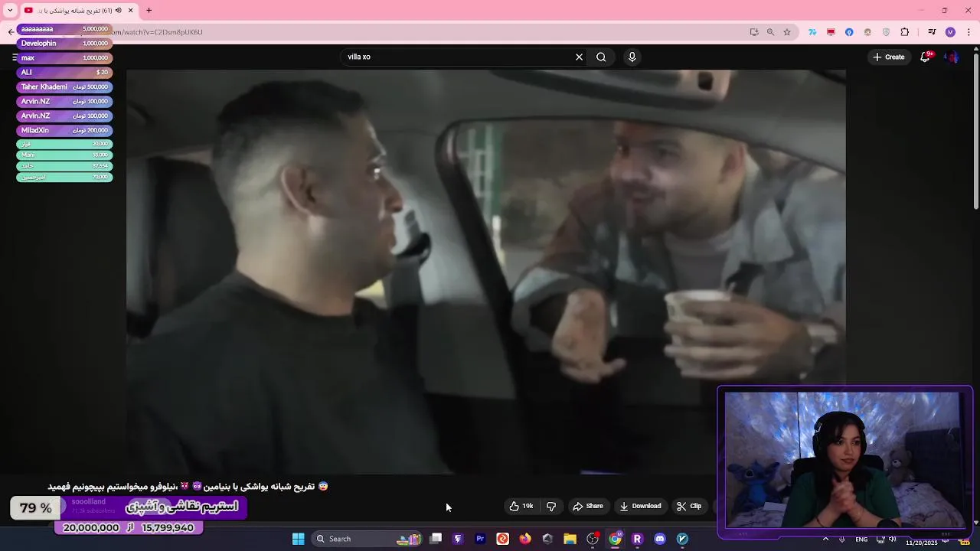Download this video
Screen dimensions: 980x551
coord(640,506)
